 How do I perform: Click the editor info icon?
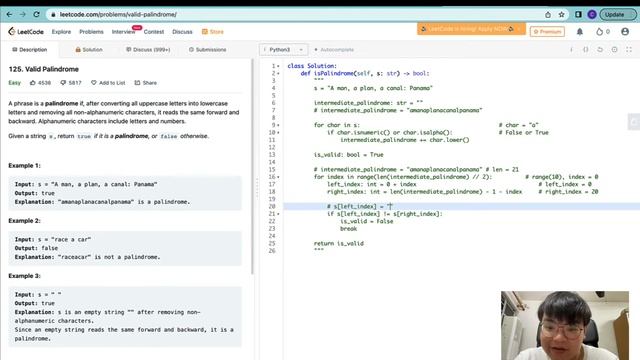pyautogui.click(x=571, y=49)
